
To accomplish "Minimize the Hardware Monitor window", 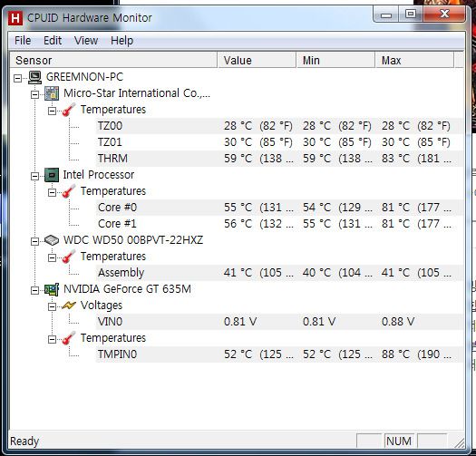I will [386, 15].
